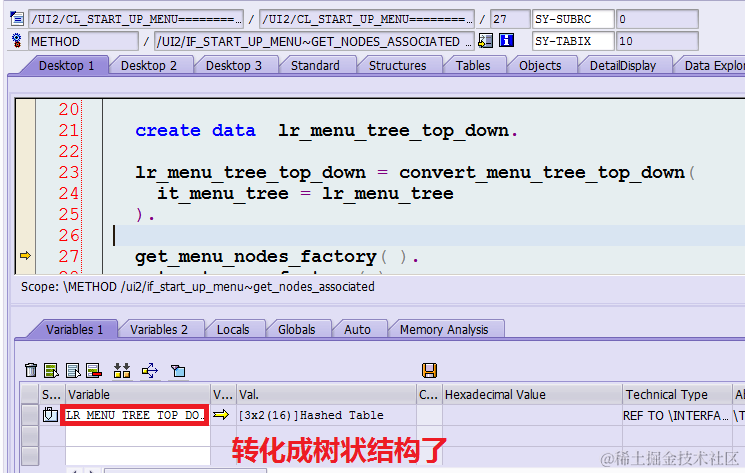Click the navigate-to-source icon after GET_NODES_ASSOCIATED
The height and width of the screenshot is (473, 745).
485,41
